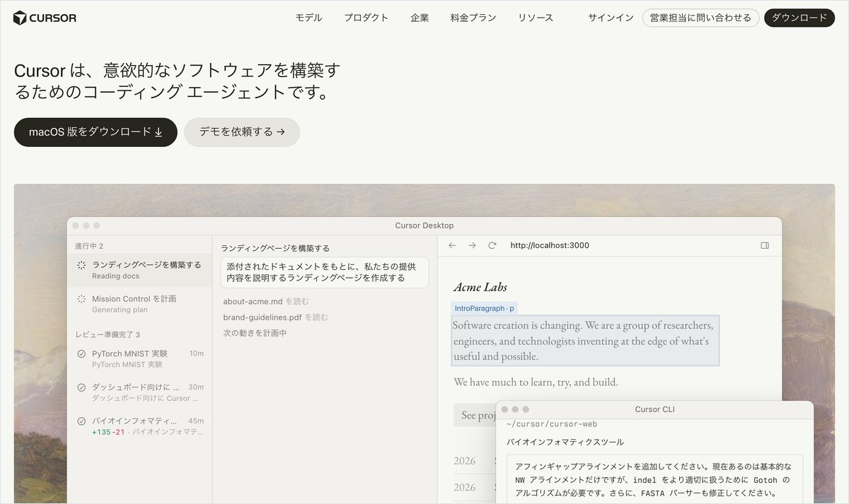
Task: Click the Cursor Desktop window title
Action: pos(424,225)
